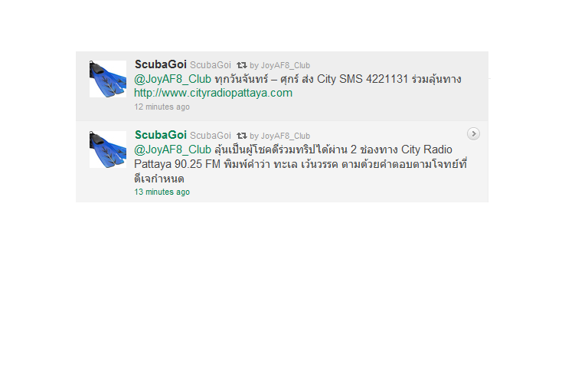Open the blue fins avatar on the City Radio Pattaya tweet

[x=108, y=149]
